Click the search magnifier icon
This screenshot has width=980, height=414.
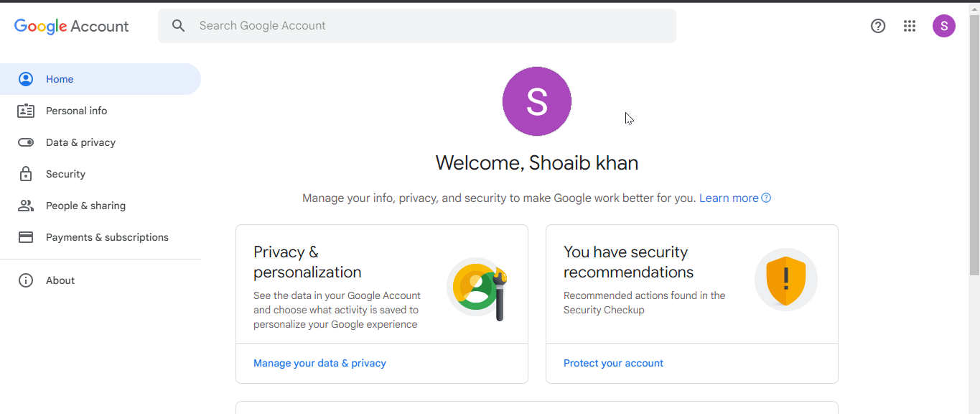coord(178,25)
